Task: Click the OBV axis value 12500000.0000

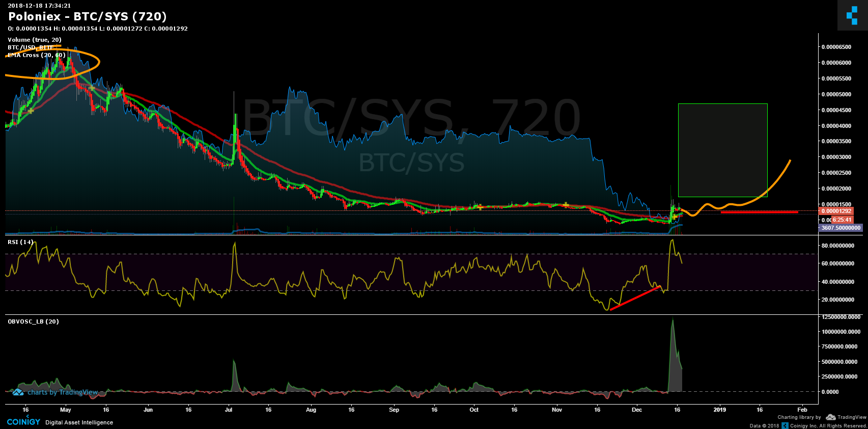Action: coord(841,317)
